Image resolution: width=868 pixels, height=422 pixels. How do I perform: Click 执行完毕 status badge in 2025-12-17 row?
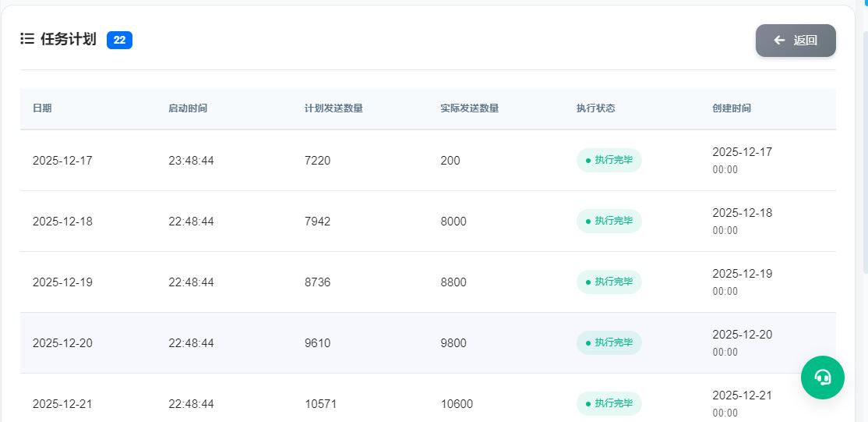point(609,160)
